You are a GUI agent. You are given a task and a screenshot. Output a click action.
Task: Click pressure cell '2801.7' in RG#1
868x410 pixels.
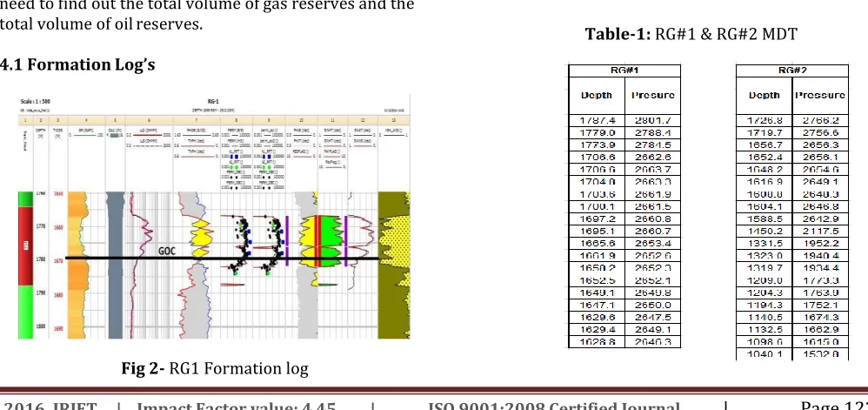coord(652,120)
